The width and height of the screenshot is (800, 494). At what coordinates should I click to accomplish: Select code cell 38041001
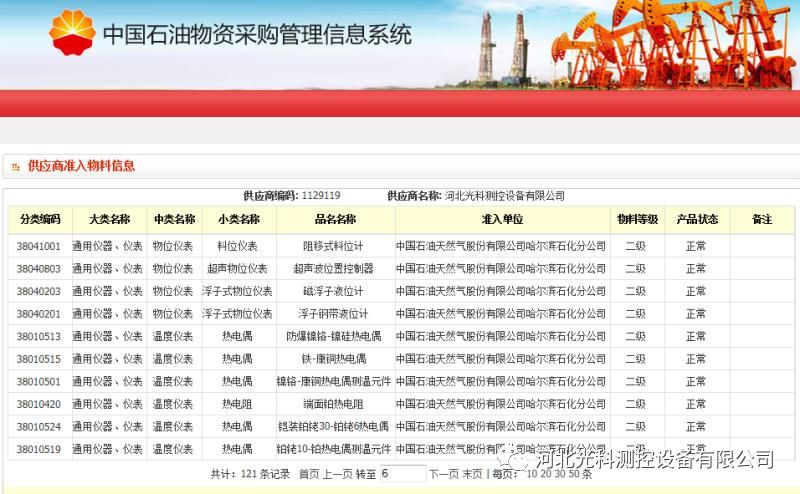(x=38, y=246)
